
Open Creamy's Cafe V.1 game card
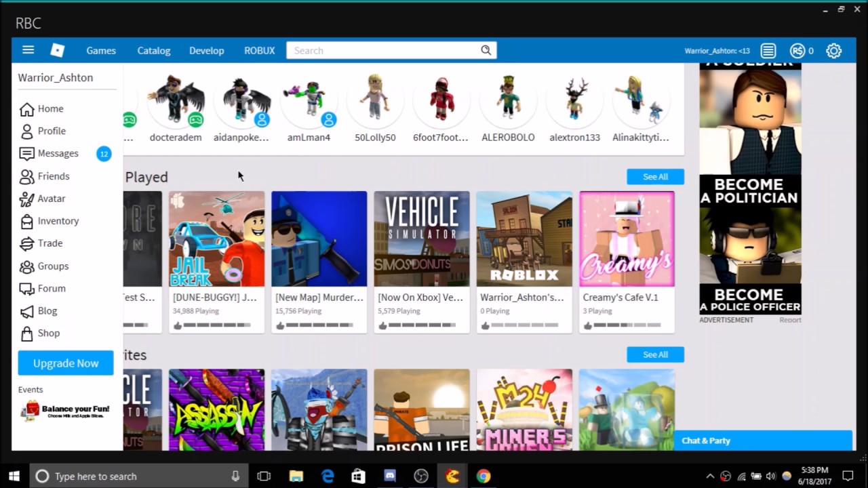pyautogui.click(x=627, y=262)
